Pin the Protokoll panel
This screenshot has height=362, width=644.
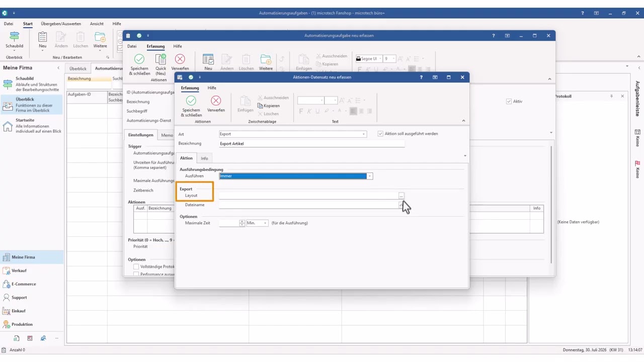point(612,96)
